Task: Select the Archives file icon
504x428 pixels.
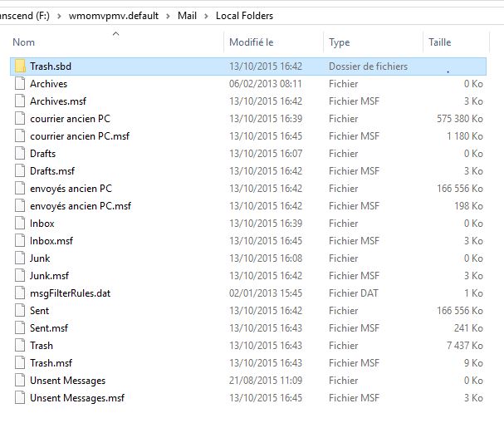Action: click(20, 84)
